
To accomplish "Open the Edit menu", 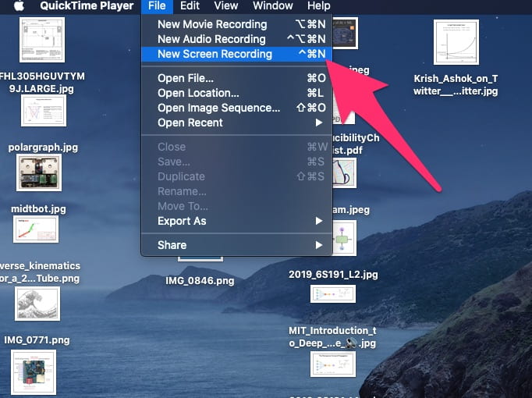I will pos(190,5).
